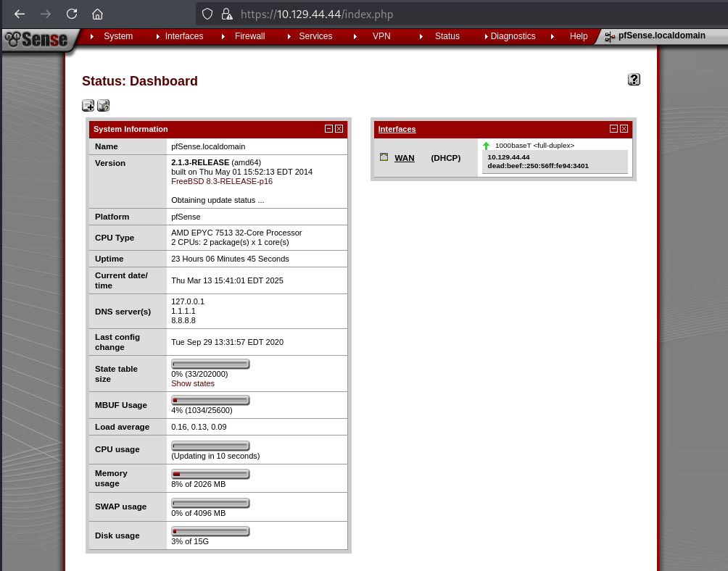728x571 pixels.
Task: Click the arrow before Firewall menu
Action: point(223,36)
